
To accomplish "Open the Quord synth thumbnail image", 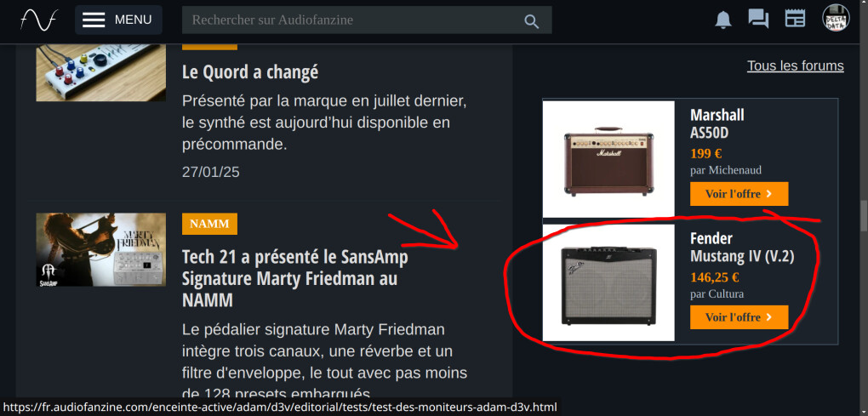I will [101, 72].
